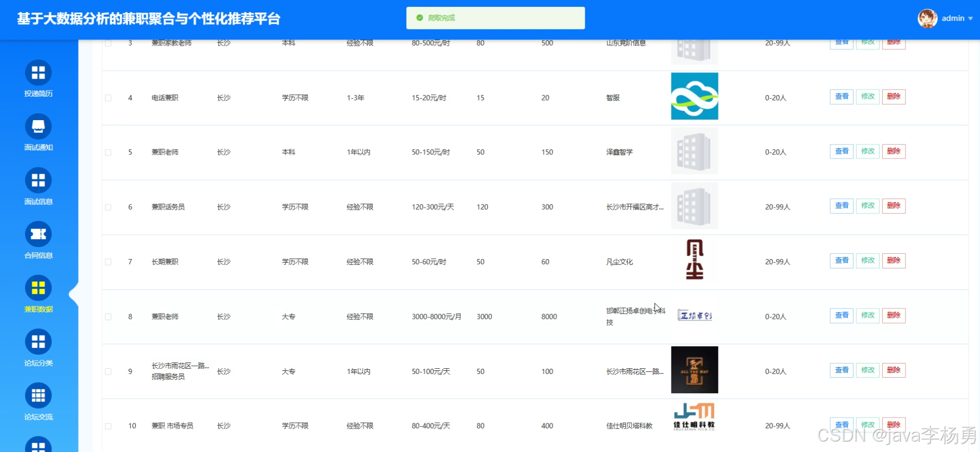Open the 正扬卓创 logo thumbnail in row 8

click(694, 315)
